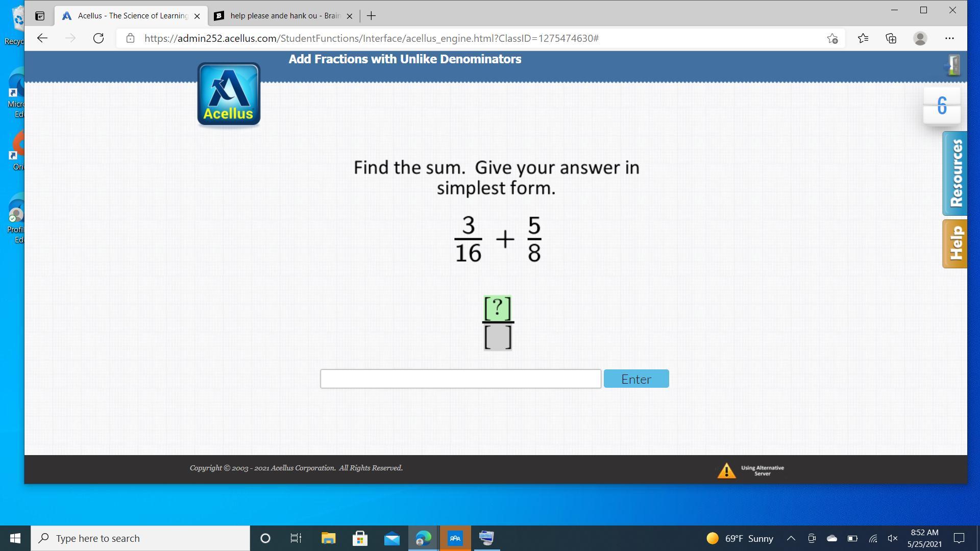Show hidden system tray icons
Image resolution: width=980 pixels, height=551 pixels.
[x=791, y=538]
